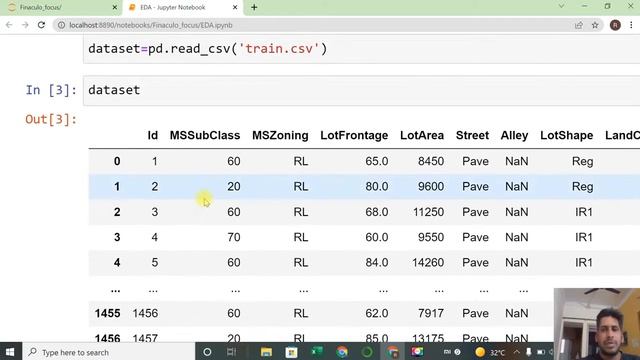Image resolution: width=640 pixels, height=360 pixels.
Task: Click LotArea value 9600
Action: pyautogui.click(x=431, y=187)
